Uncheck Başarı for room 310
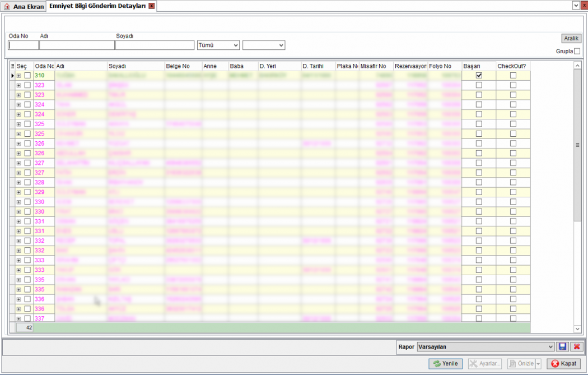Screen dimensions: 588x375 [x=479, y=76]
